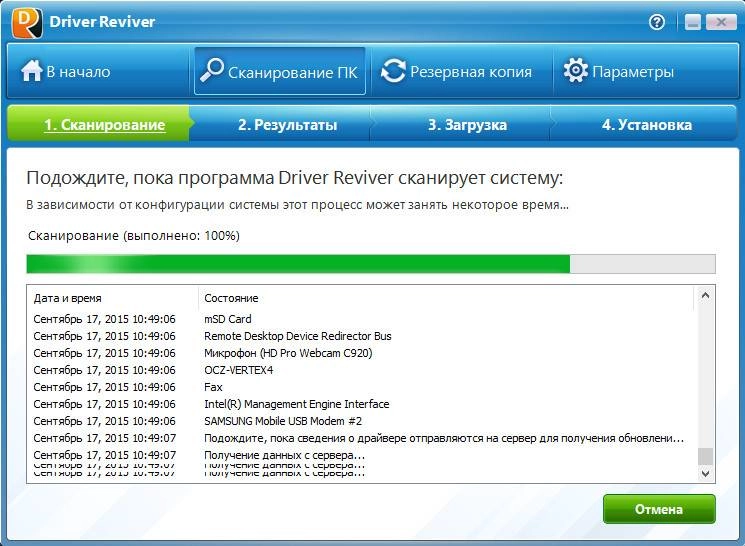Click the refresh arrows icon for Резервная копия

tap(393, 71)
